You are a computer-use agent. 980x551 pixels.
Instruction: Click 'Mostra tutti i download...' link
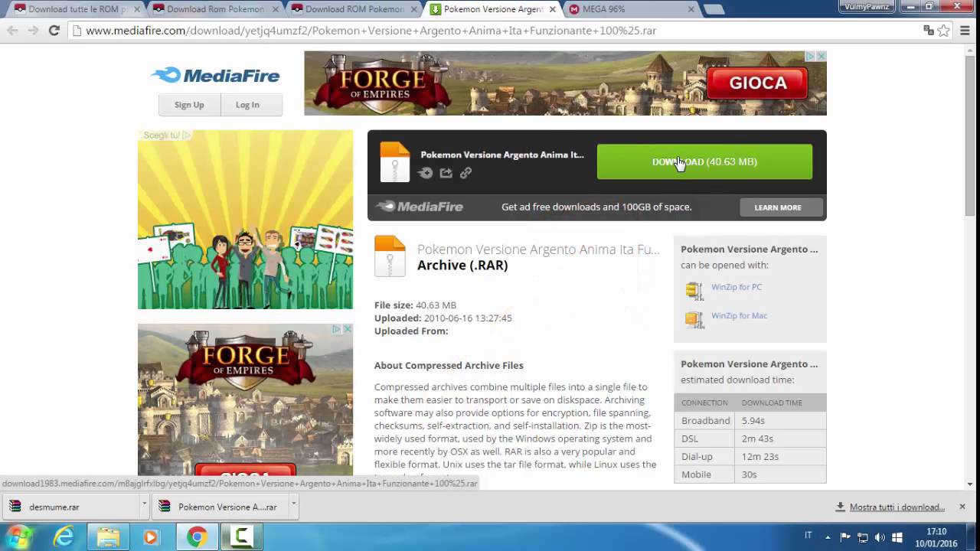pos(897,507)
